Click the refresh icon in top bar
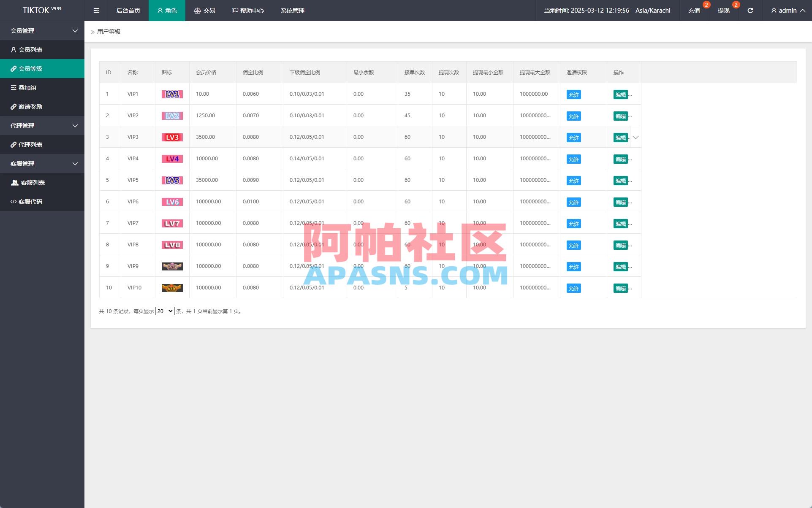Image resolution: width=812 pixels, height=508 pixels. [750, 11]
